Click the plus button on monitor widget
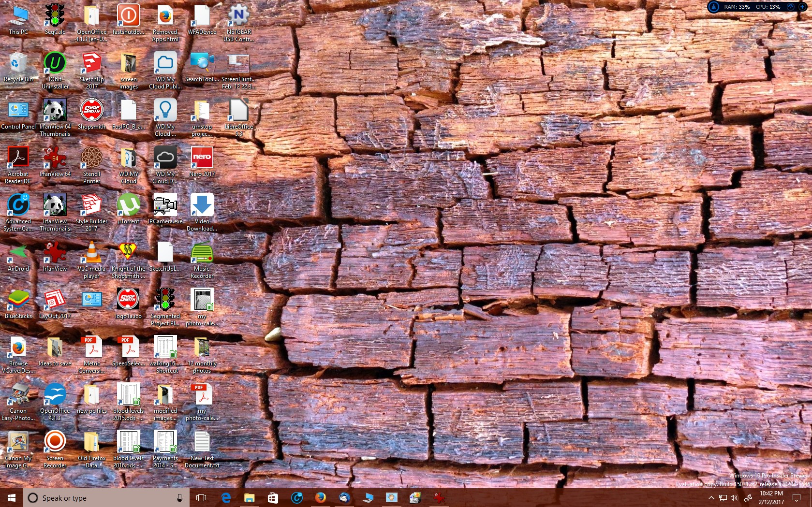Viewport: 812px width, 507px height. [x=802, y=7]
